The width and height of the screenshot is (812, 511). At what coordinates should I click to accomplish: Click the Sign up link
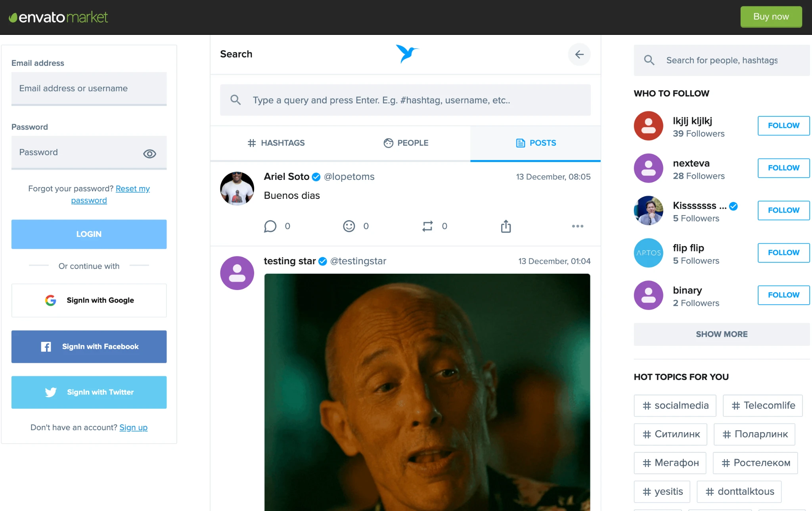[133, 427]
